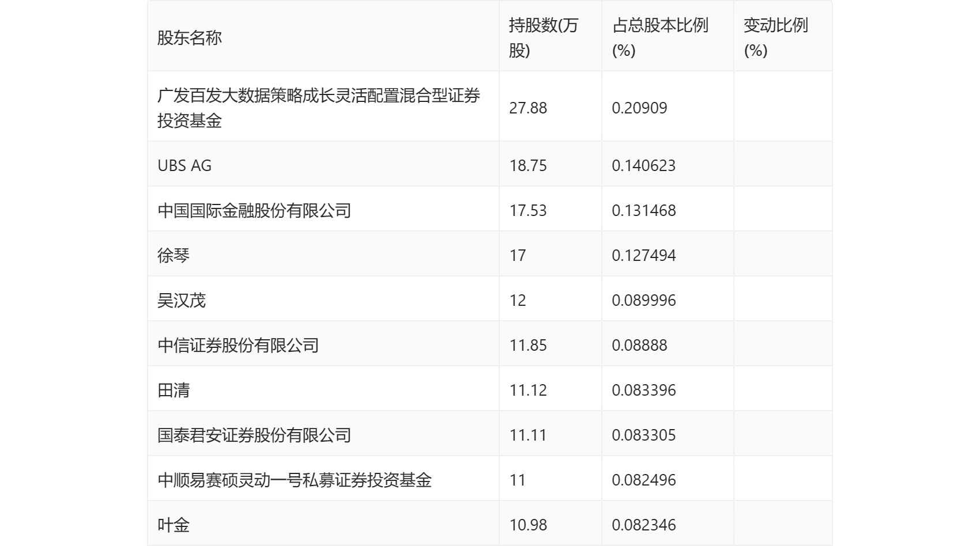Select the 0.082346 ratio cell

(643, 525)
